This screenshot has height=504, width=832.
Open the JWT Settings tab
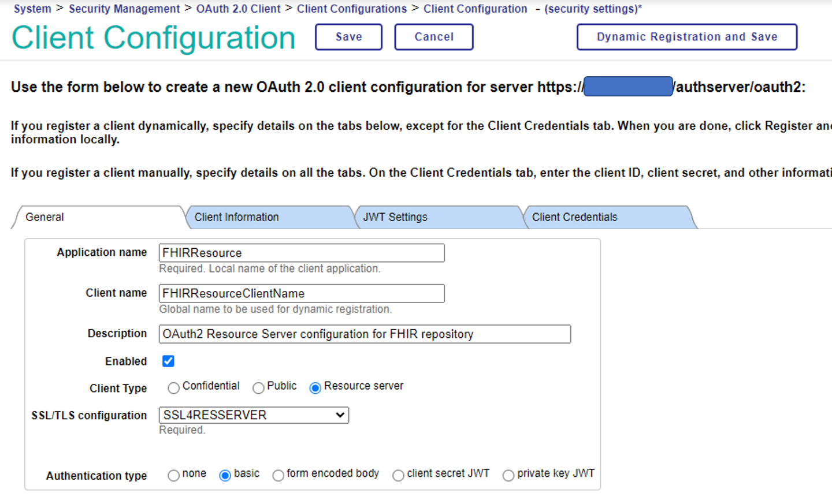(395, 217)
